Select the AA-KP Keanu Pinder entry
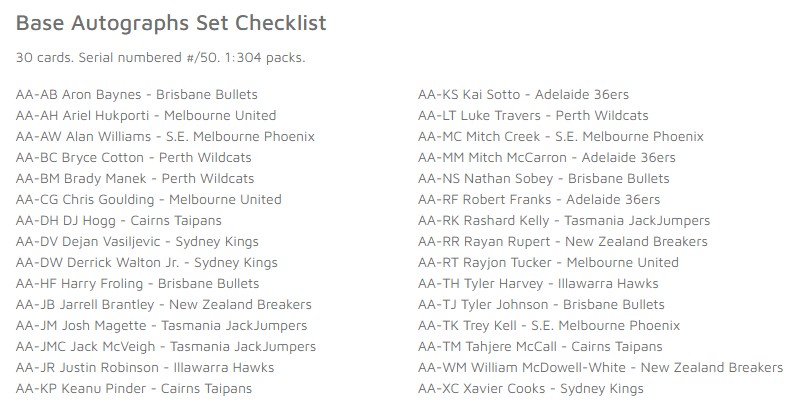The width and height of the screenshot is (805, 419). coord(134,389)
